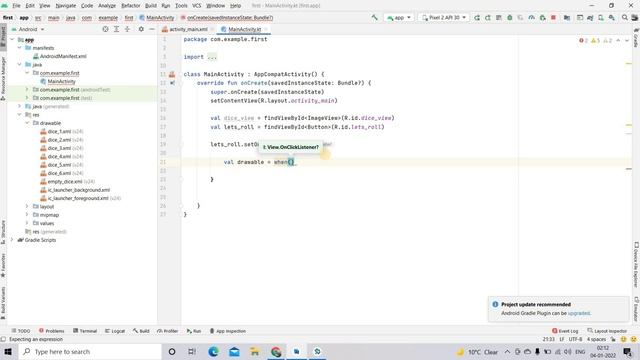Open Chrome from taskbar
This screenshot has width=640, height=360.
point(276,351)
